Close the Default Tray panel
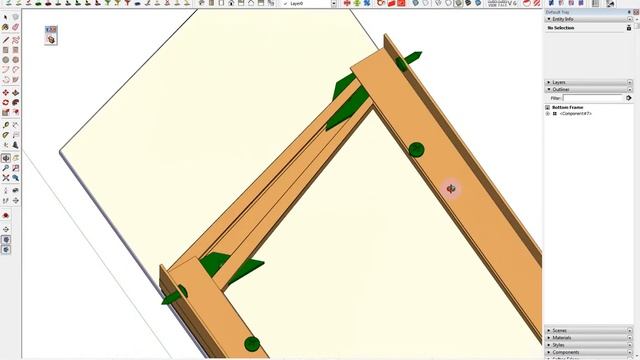The image size is (640, 360). (x=636, y=12)
